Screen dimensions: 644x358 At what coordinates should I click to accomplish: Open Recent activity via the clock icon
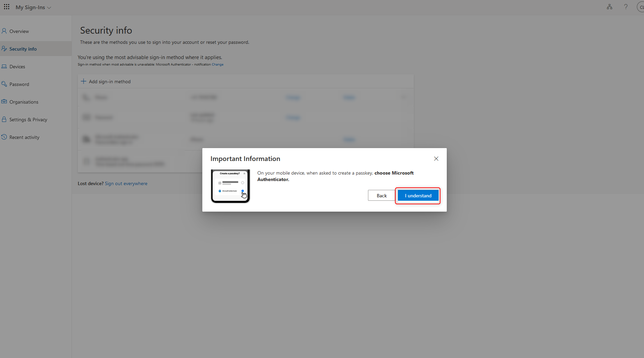pos(4,137)
